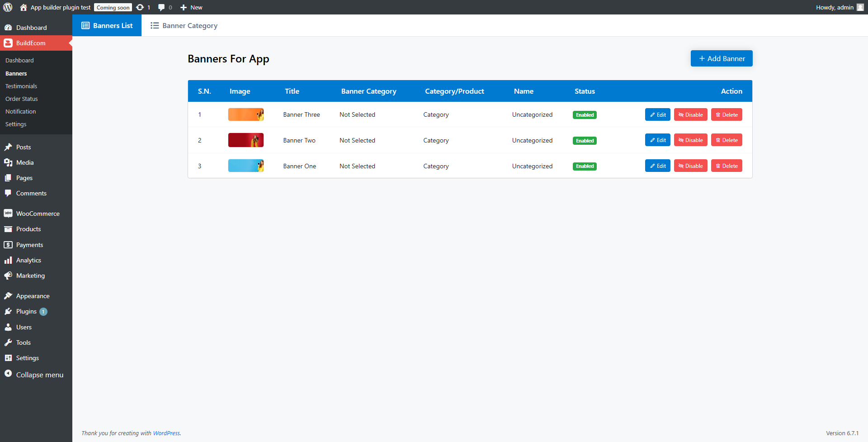Edit the Banner Two entry

coord(657,140)
